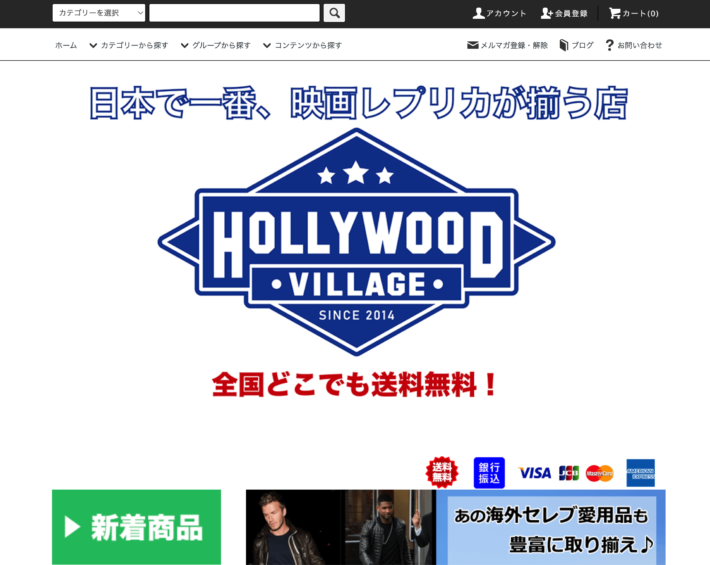Click the magnifying glass search button

[x=334, y=13]
